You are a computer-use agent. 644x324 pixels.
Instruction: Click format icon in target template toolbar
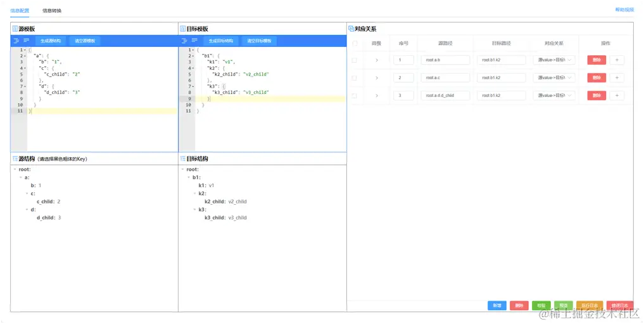[184, 41]
